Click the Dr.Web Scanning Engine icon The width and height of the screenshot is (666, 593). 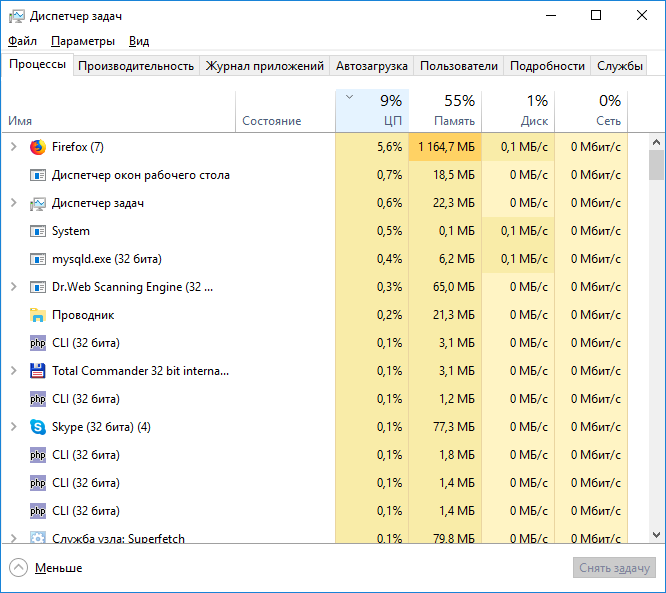click(x=38, y=287)
